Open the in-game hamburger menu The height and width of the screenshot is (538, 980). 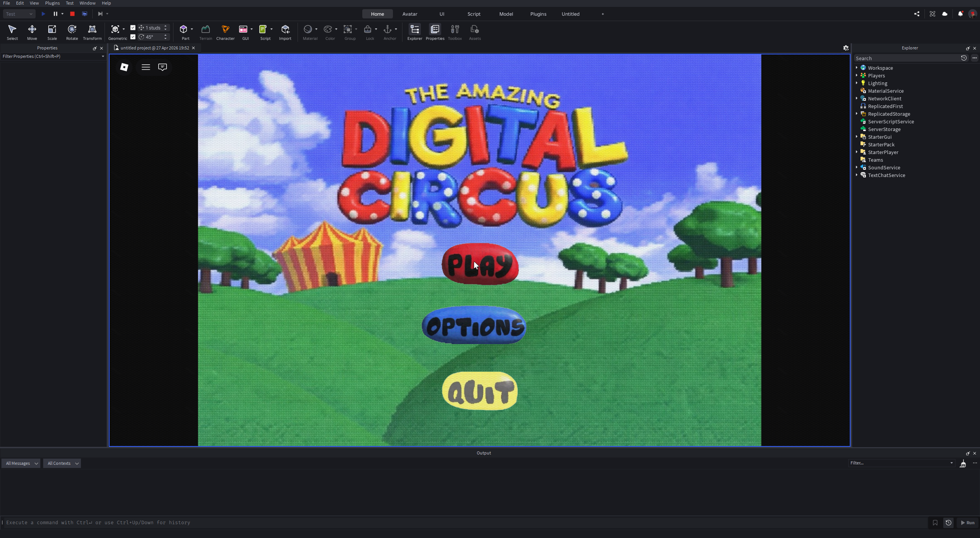[x=146, y=67]
